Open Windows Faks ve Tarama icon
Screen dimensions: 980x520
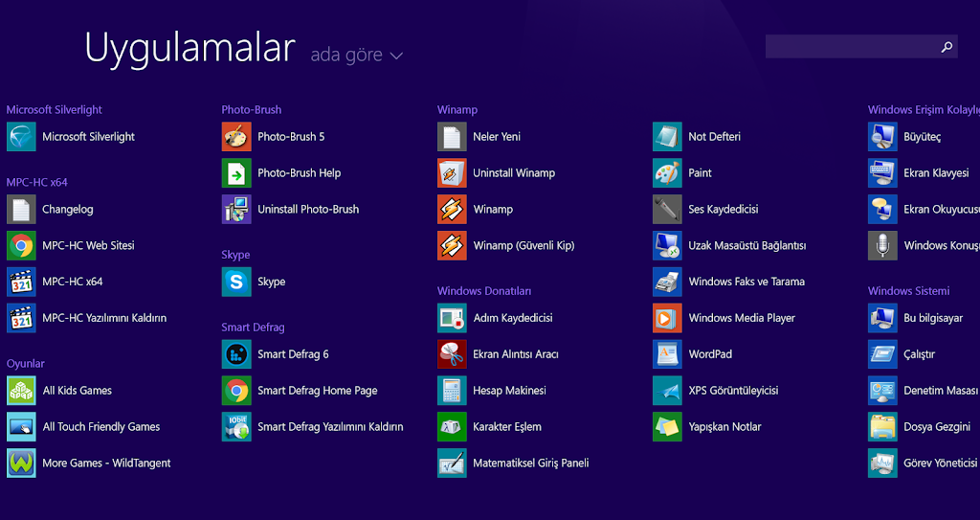coord(667,282)
